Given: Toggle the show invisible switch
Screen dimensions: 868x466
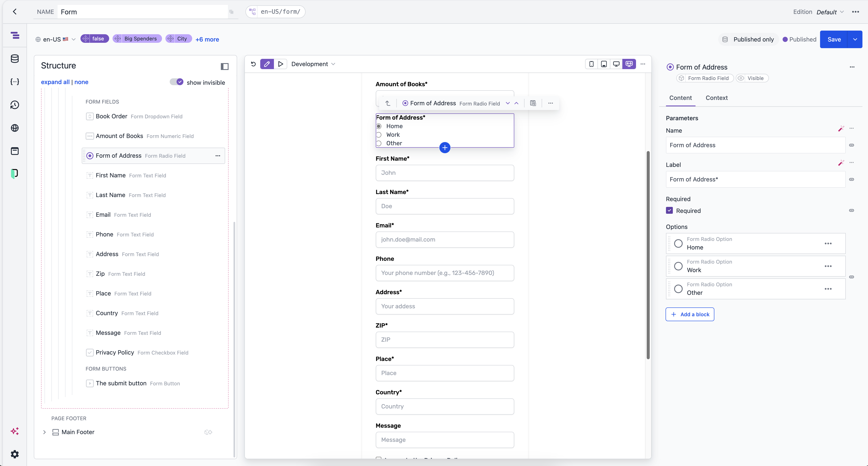Looking at the screenshot, I should coord(176,82).
